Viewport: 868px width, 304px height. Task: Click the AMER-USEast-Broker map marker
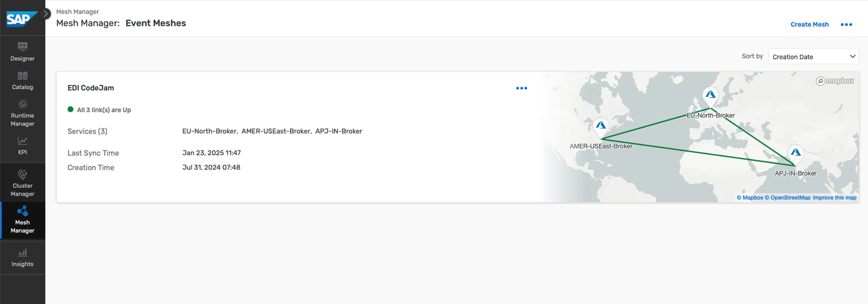click(x=600, y=128)
